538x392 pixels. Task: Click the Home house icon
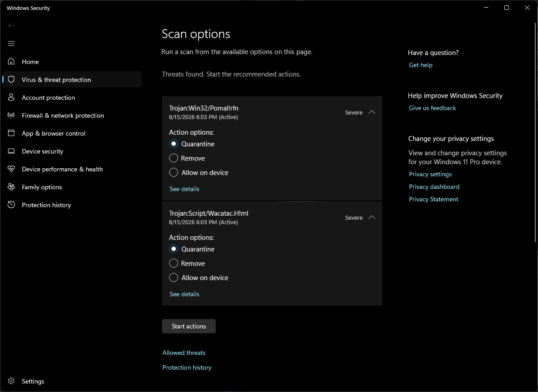12,62
